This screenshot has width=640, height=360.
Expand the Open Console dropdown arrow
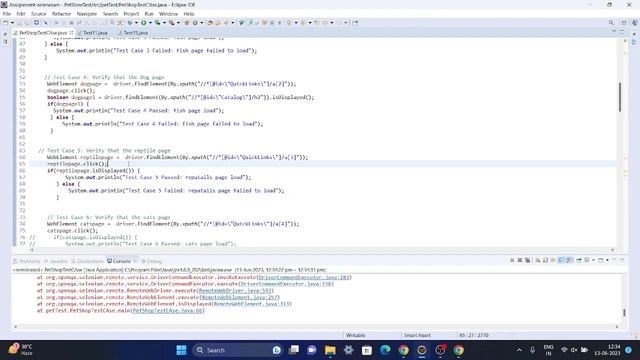607,260
